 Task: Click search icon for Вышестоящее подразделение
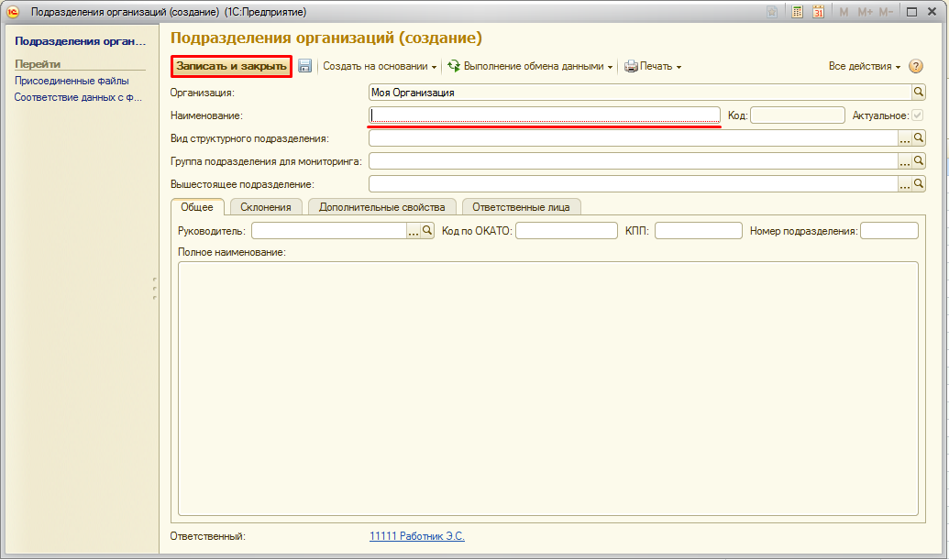pyautogui.click(x=919, y=184)
